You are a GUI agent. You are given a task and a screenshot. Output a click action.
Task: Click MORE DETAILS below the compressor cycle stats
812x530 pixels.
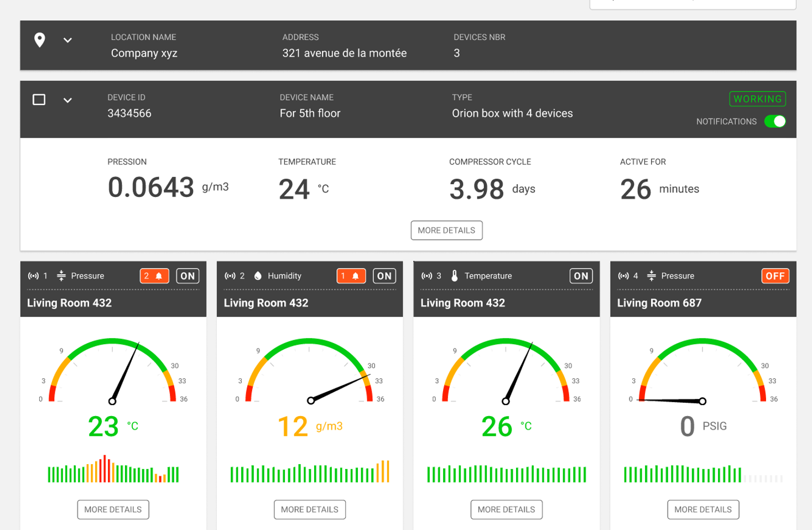pos(446,230)
